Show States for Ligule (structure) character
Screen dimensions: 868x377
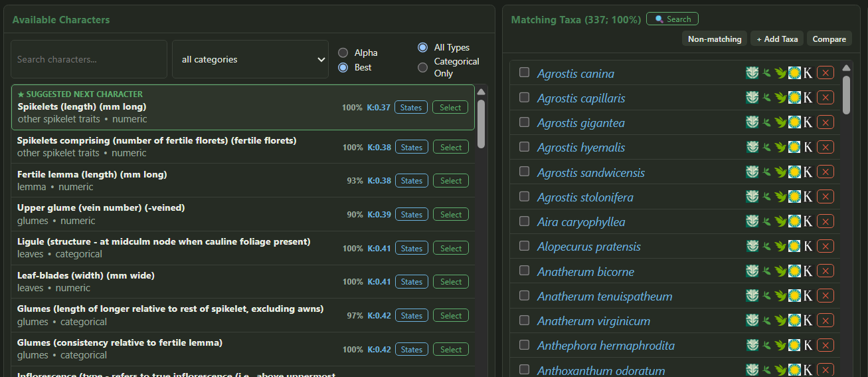coord(412,248)
